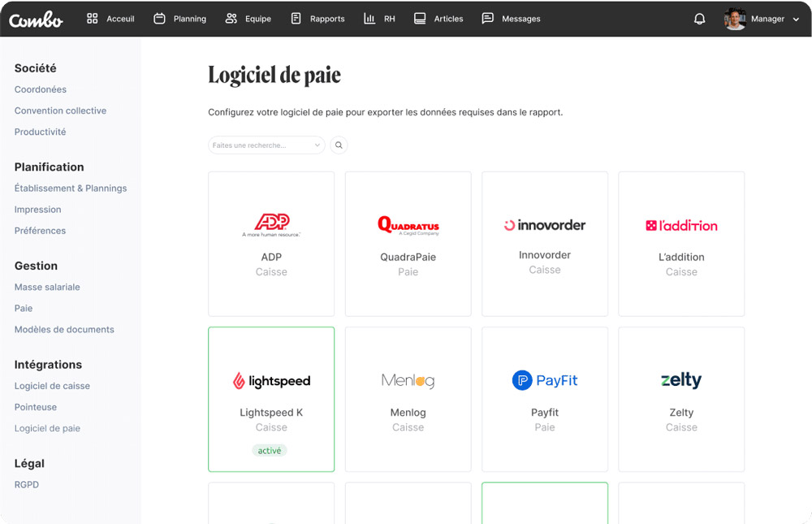Click the Combo logo
812x524 pixels.
pos(36,19)
